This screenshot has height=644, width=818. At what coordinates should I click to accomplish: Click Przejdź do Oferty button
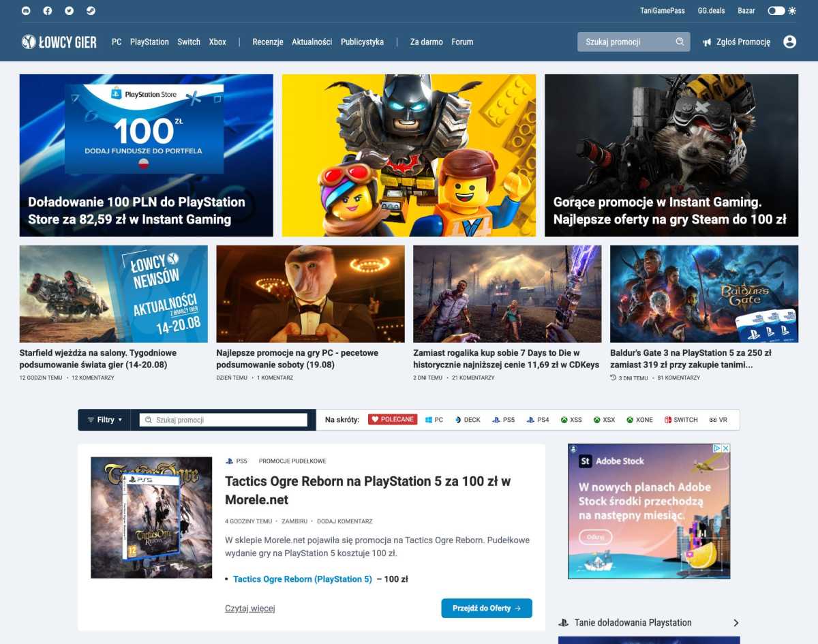tap(486, 608)
